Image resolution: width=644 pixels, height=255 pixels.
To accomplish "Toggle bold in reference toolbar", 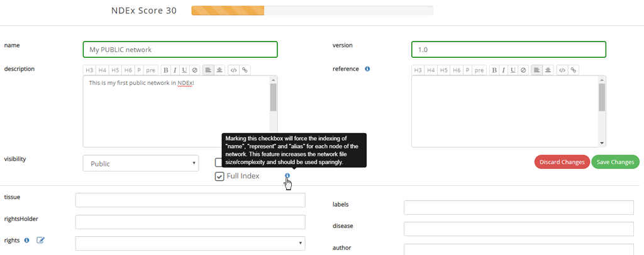I will (x=494, y=70).
